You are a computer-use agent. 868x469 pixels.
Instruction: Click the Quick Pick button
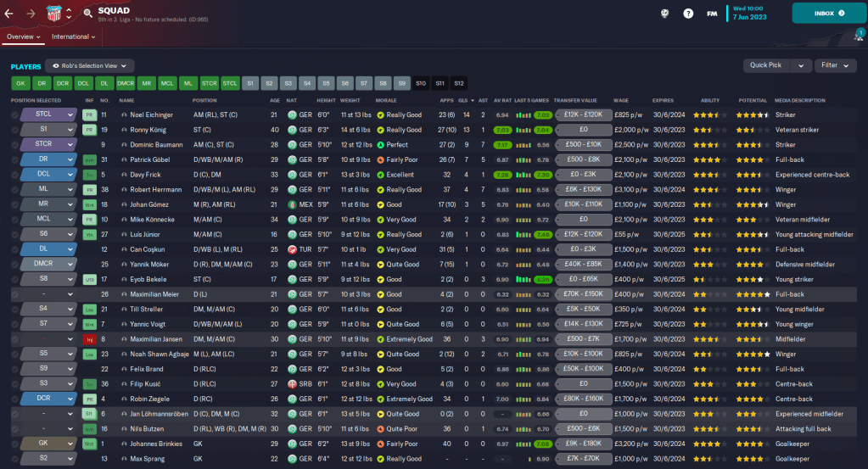[776, 65]
